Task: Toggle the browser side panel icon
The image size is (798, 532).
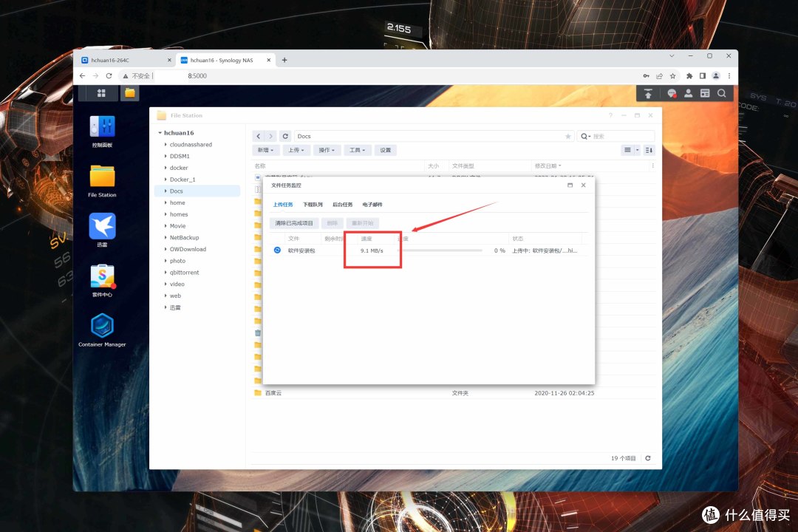Action: point(703,76)
